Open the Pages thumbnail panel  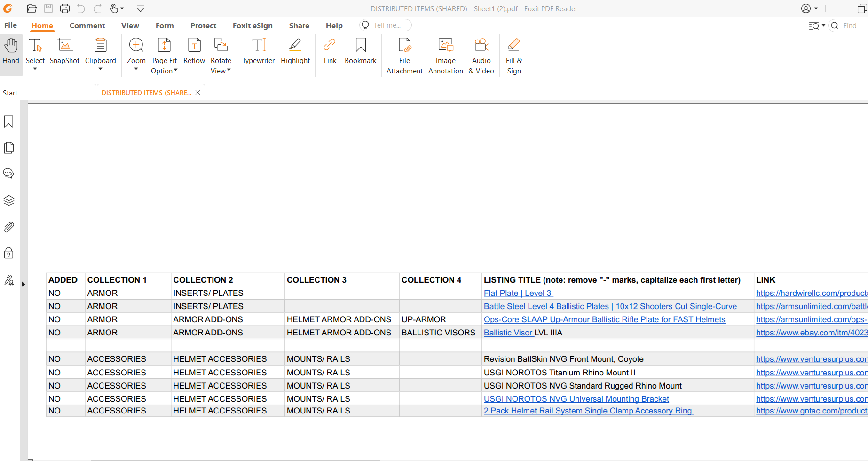pyautogui.click(x=9, y=148)
